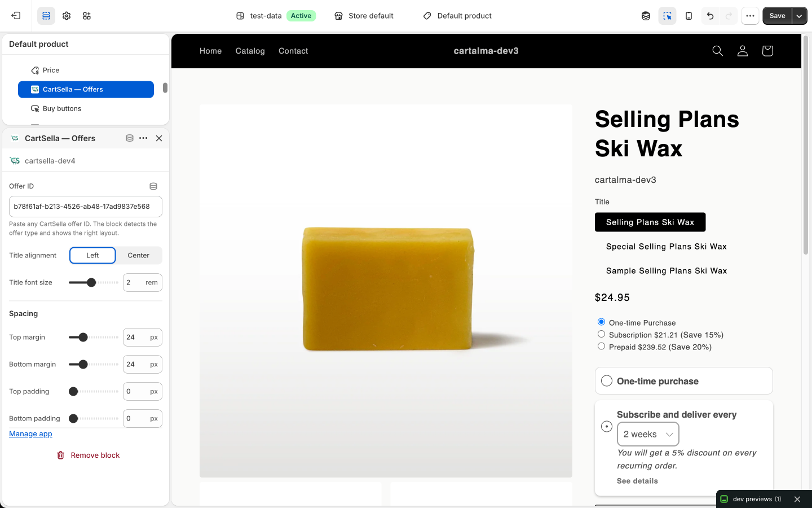The height and width of the screenshot is (508, 812).
Task: Connect dynamic source for Offer ID
Action: click(x=153, y=186)
